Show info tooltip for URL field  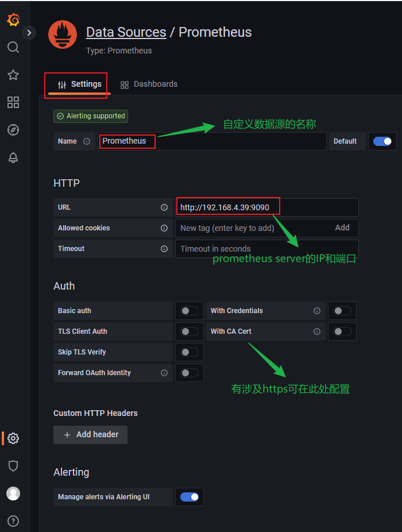[164, 207]
